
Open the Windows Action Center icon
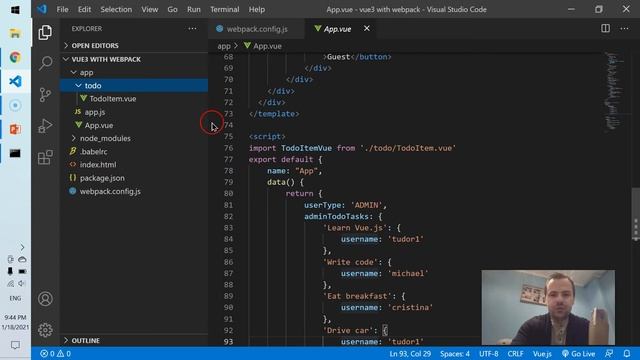tap(15, 345)
